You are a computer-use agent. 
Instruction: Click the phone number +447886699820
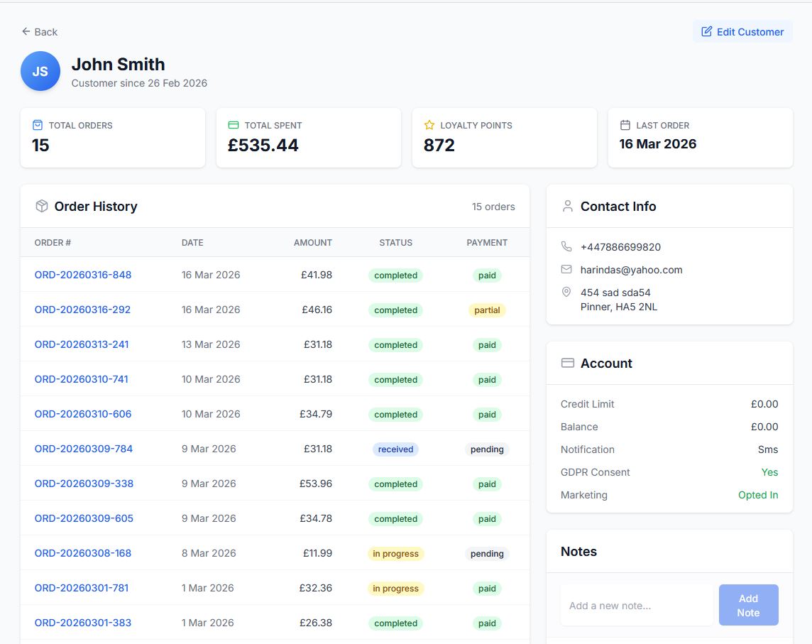point(620,246)
